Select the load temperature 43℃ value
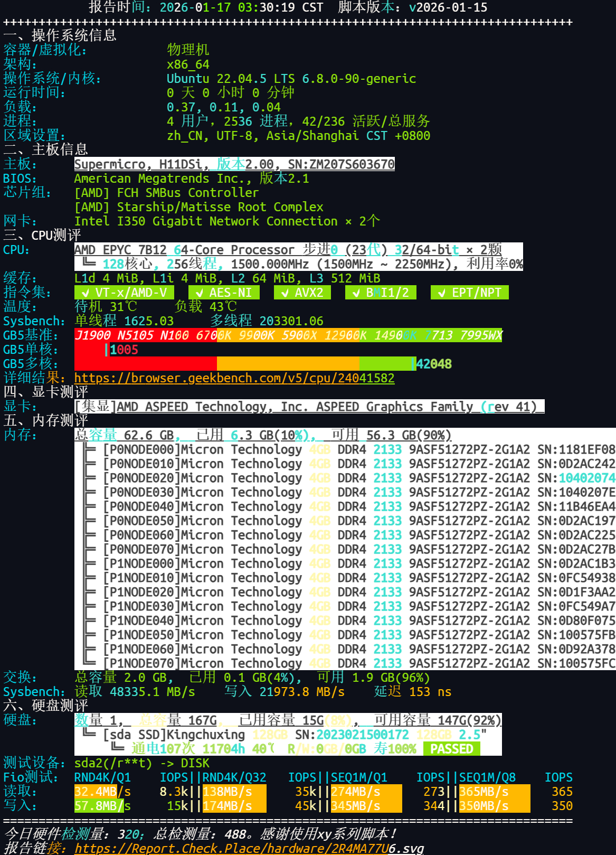 pyautogui.click(x=223, y=307)
